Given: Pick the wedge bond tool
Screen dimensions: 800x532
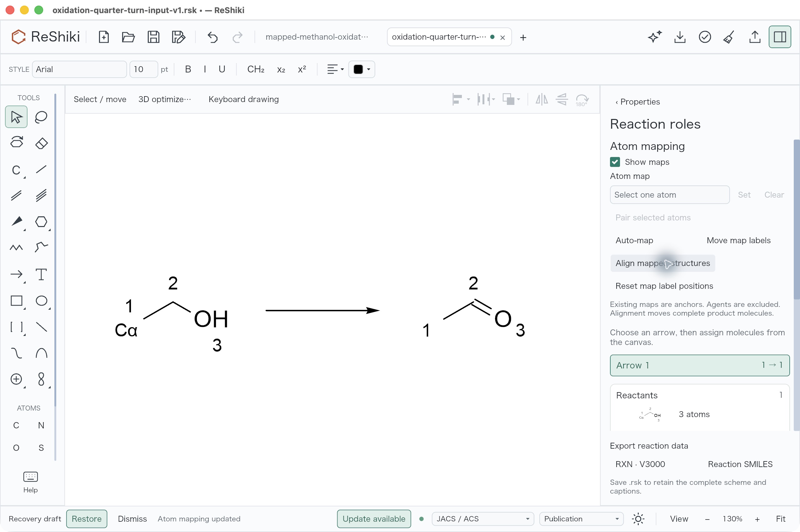Looking at the screenshot, I should [16, 222].
